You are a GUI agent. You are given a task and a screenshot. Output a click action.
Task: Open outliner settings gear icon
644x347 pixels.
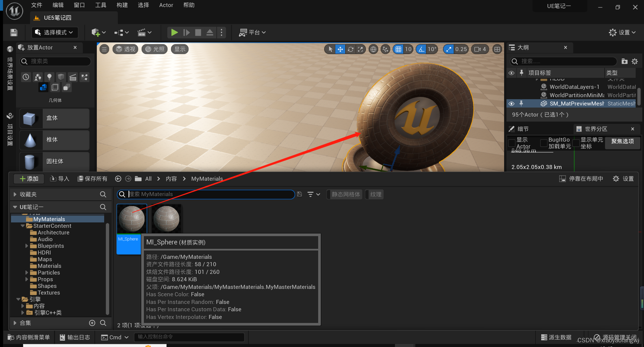click(635, 61)
